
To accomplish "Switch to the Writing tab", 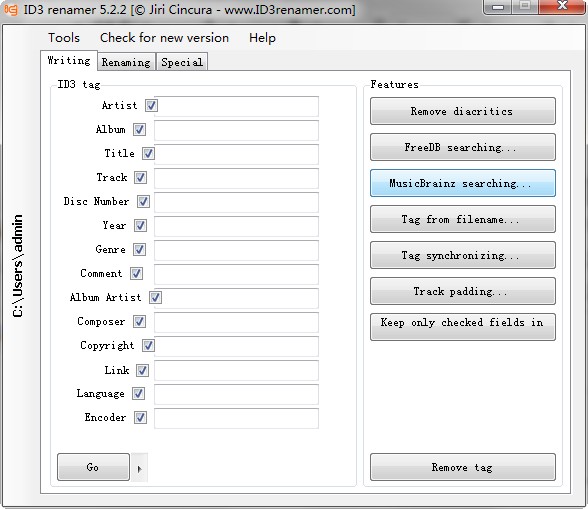I will point(69,61).
